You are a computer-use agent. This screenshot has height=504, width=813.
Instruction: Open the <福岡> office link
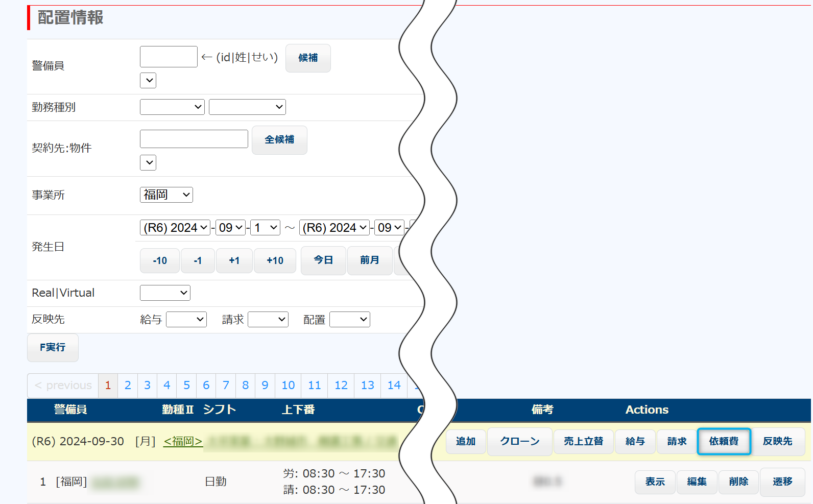tap(183, 441)
